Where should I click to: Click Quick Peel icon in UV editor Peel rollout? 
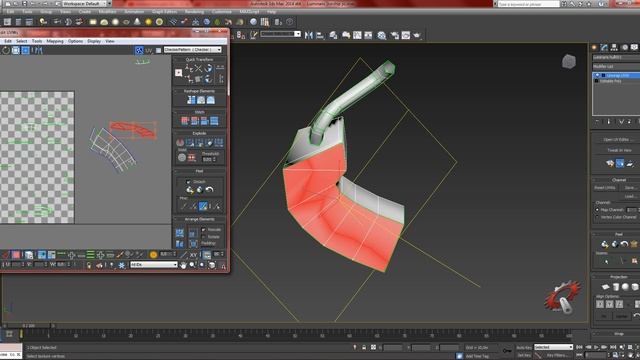(x=190, y=190)
